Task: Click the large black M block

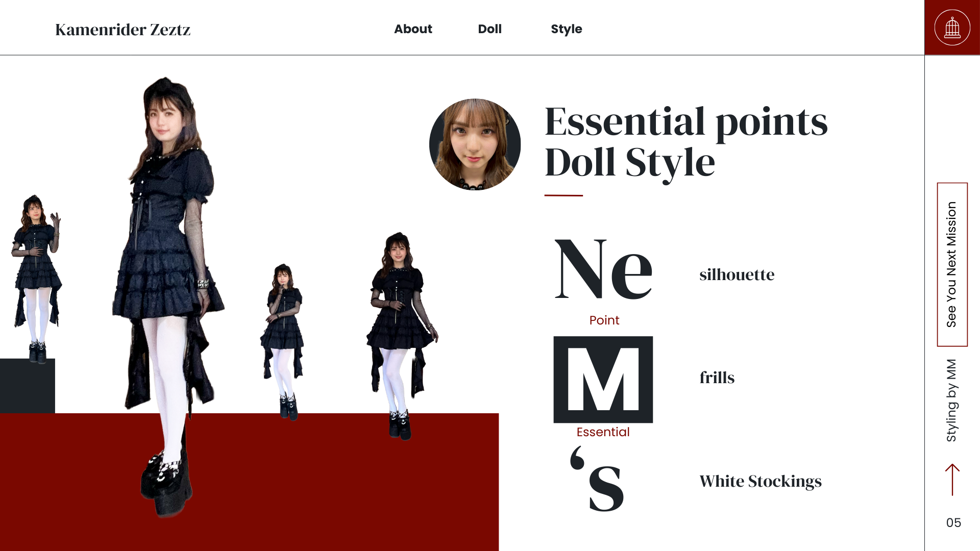Action: click(603, 379)
